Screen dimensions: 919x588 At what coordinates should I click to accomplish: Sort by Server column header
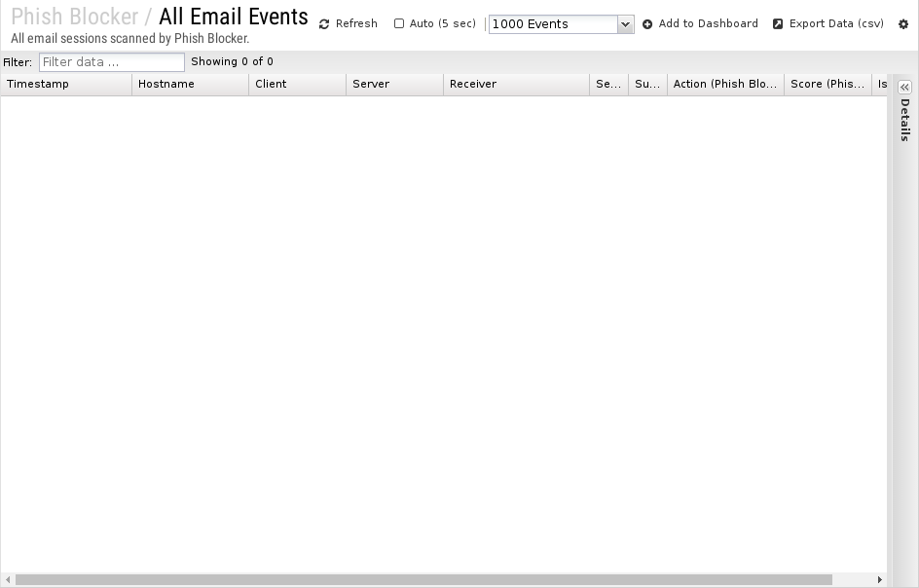(395, 85)
